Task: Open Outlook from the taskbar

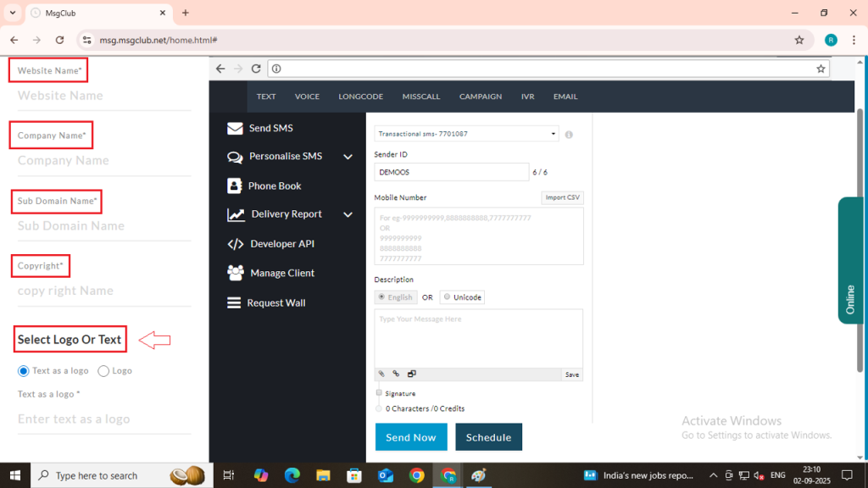Action: pos(386,475)
